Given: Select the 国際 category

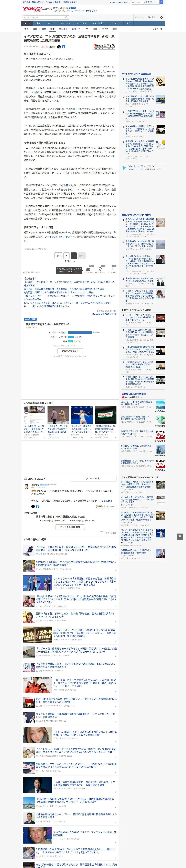Looking at the screenshot, I should tap(44, 29).
